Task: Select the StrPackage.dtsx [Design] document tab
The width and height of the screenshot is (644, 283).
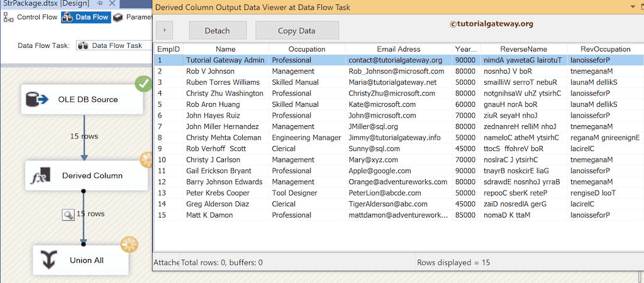Action: [45, 4]
